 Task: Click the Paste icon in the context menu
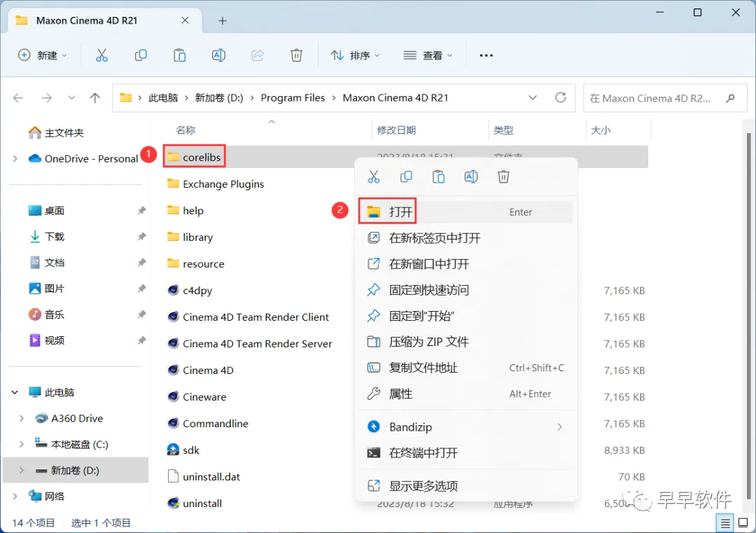[x=438, y=176]
